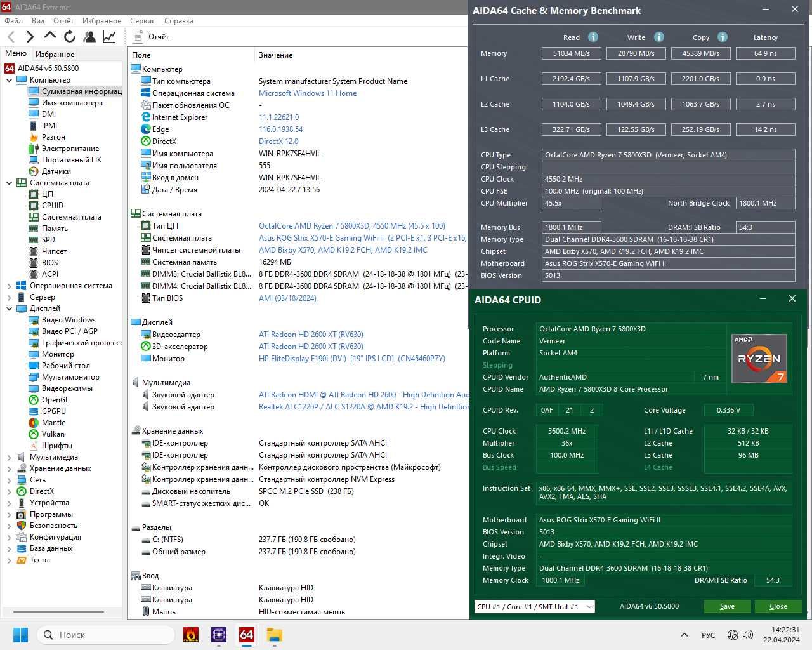Viewport: 812px width, 650px height.
Task: Click Save in the CPUID window
Action: [x=727, y=606]
